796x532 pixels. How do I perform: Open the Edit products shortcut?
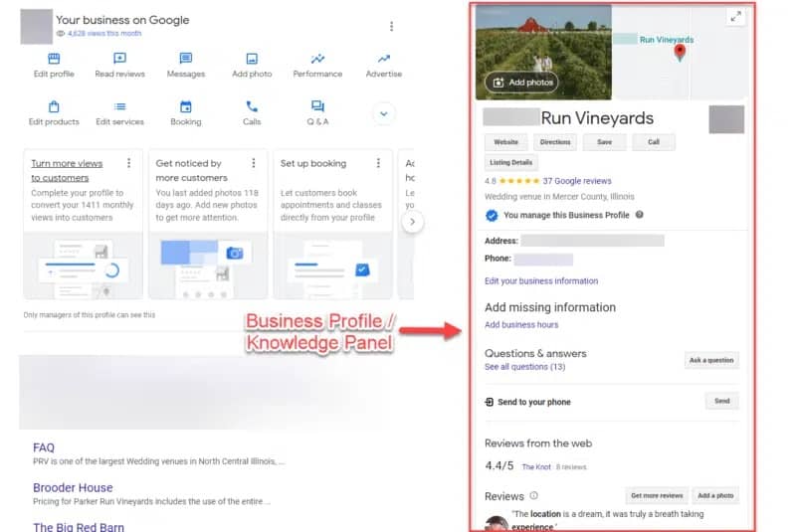[x=54, y=113]
